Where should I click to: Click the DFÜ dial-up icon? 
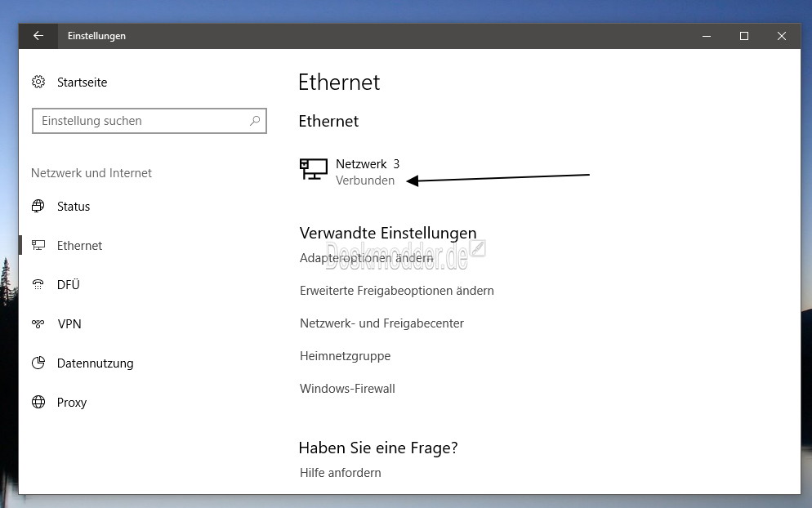click(x=38, y=284)
